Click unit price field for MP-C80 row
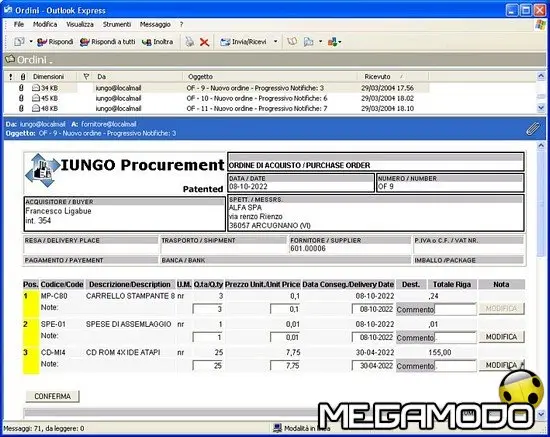The width and height of the screenshot is (550, 437). (285, 309)
